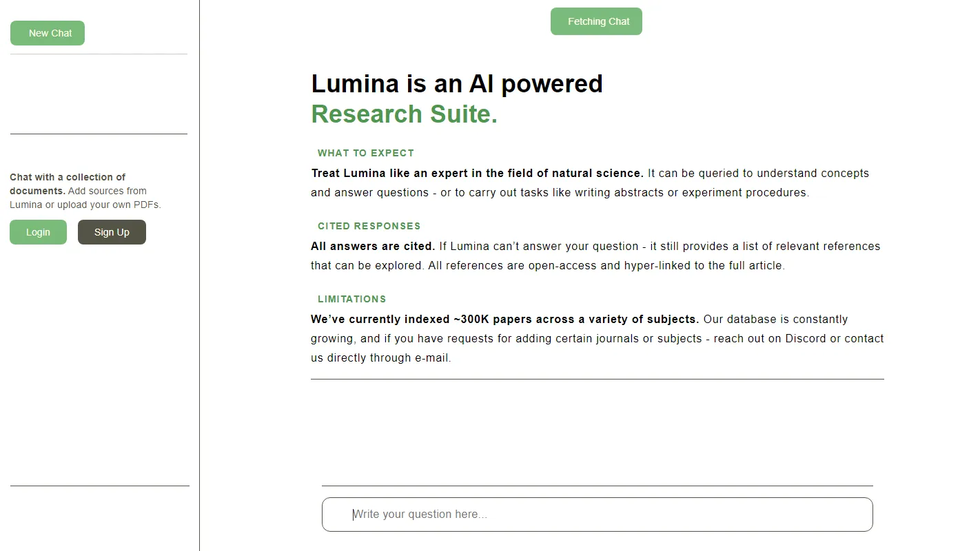
Task: Click the Fetching Chat status button
Action: point(595,21)
